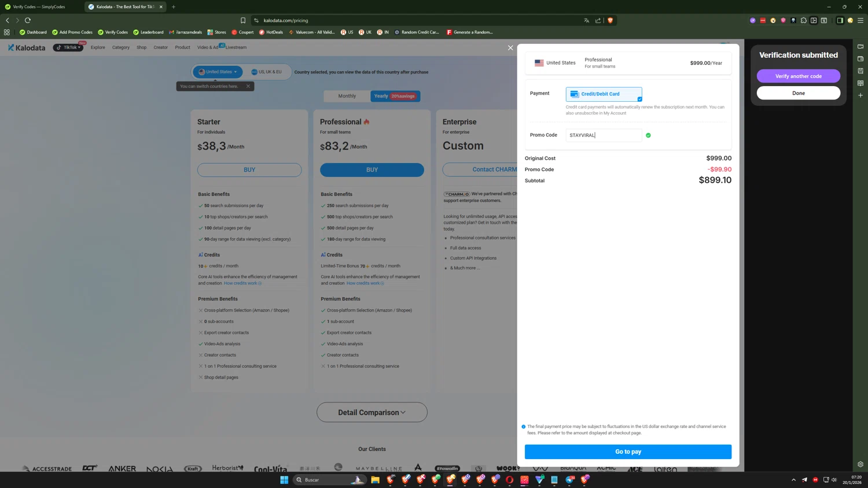The image size is (868, 488).
Task: Open the Shop menu
Action: (142, 47)
